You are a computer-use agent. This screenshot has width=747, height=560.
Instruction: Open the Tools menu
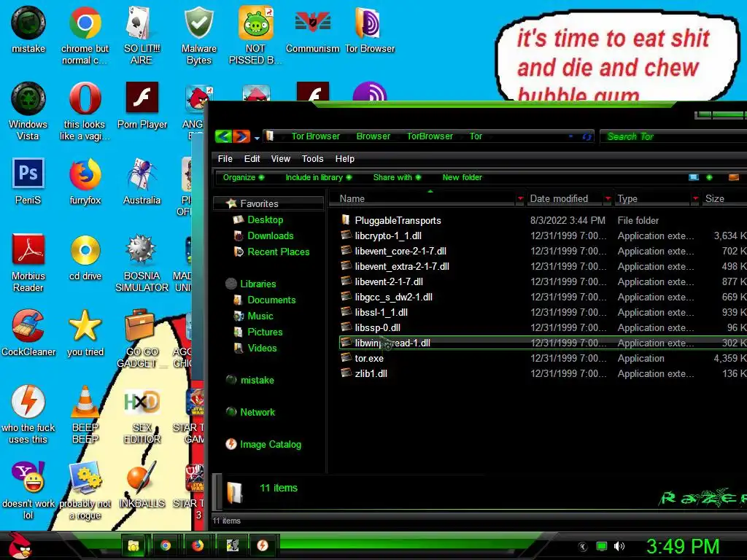coord(312,158)
